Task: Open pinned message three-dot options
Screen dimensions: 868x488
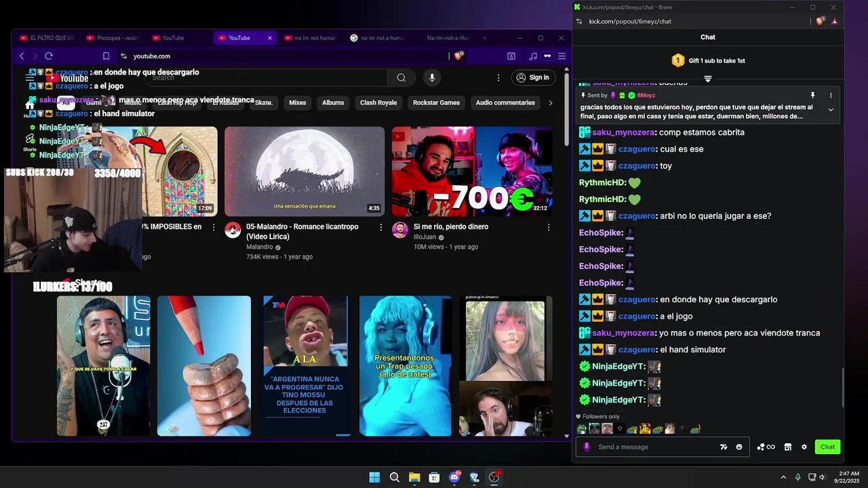Action: (831, 96)
